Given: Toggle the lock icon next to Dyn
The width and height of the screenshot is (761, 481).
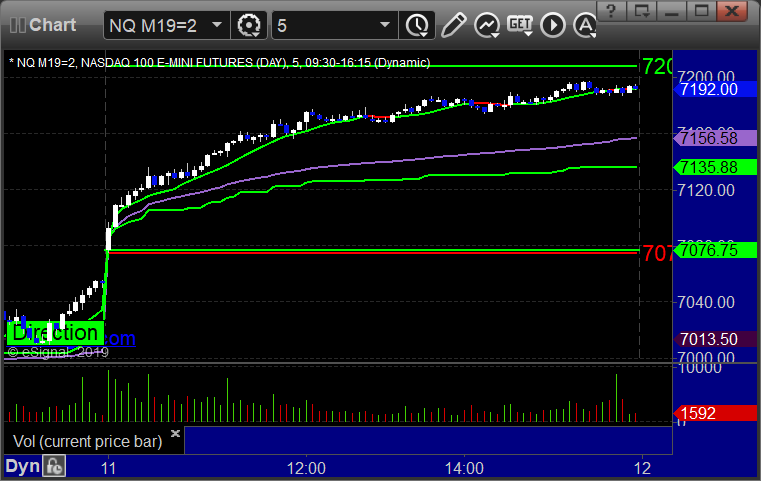Looking at the screenshot, I should (54, 466).
